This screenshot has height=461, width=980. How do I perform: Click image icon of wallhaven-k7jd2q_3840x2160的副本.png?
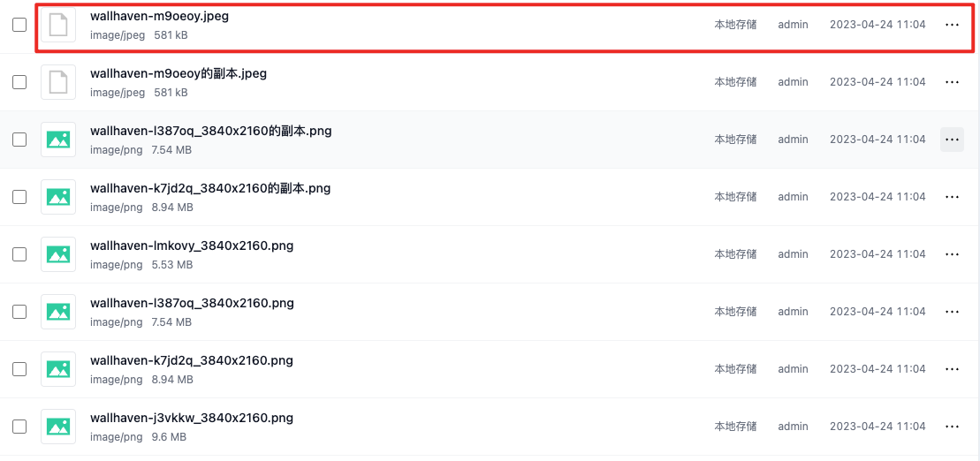[x=58, y=198]
